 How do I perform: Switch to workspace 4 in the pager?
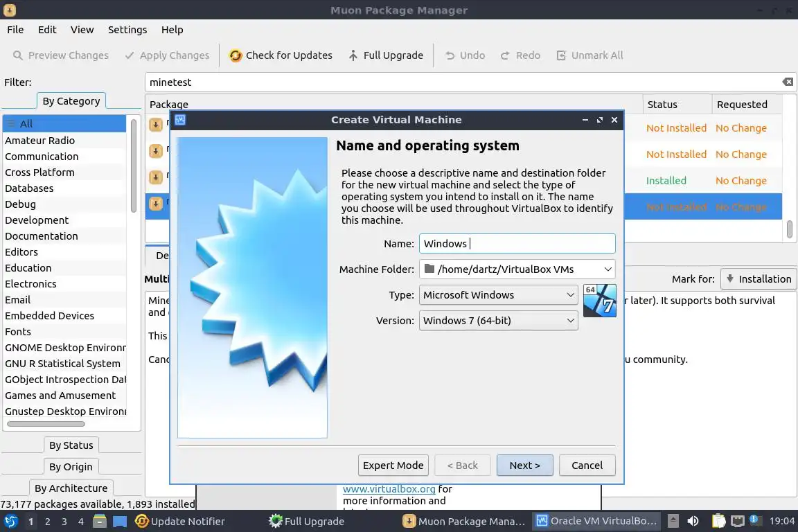click(x=81, y=522)
